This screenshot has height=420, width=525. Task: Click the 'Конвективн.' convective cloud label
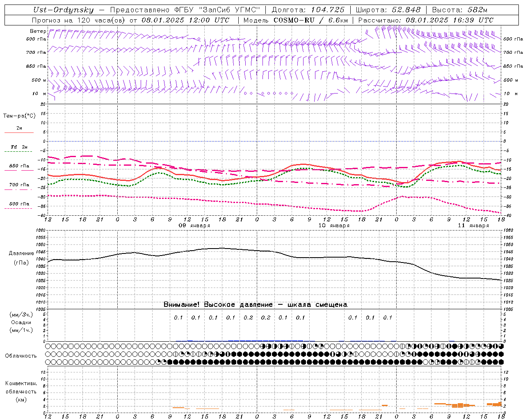click(21, 383)
